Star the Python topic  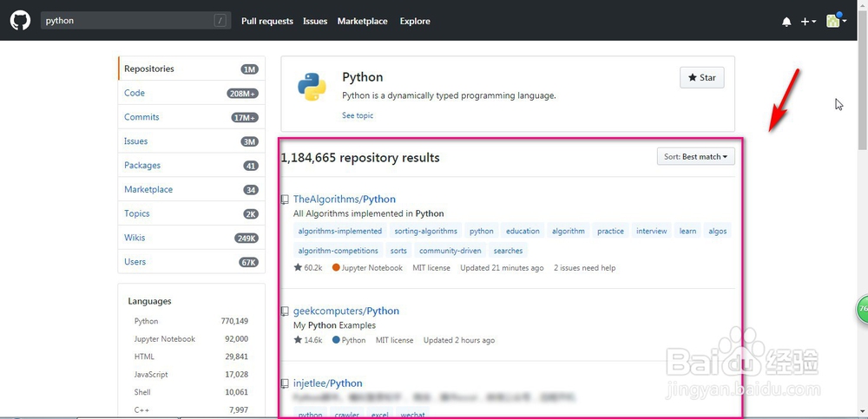pyautogui.click(x=701, y=77)
